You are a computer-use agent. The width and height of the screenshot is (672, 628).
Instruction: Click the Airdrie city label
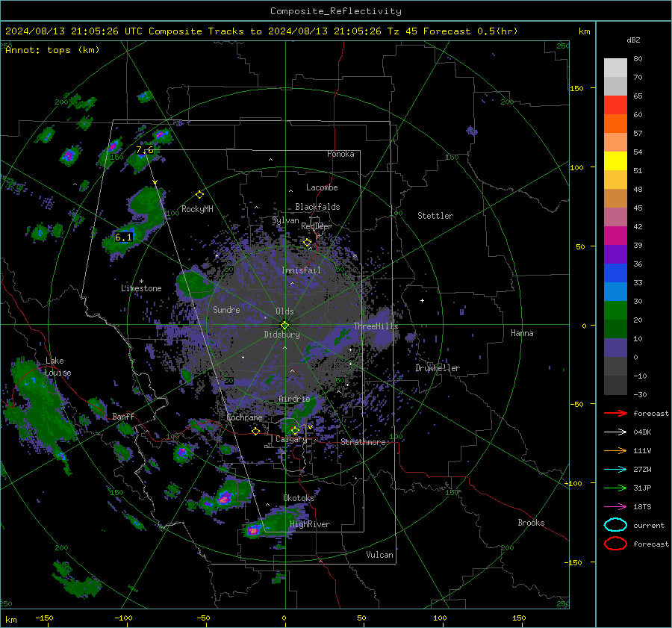(294, 399)
